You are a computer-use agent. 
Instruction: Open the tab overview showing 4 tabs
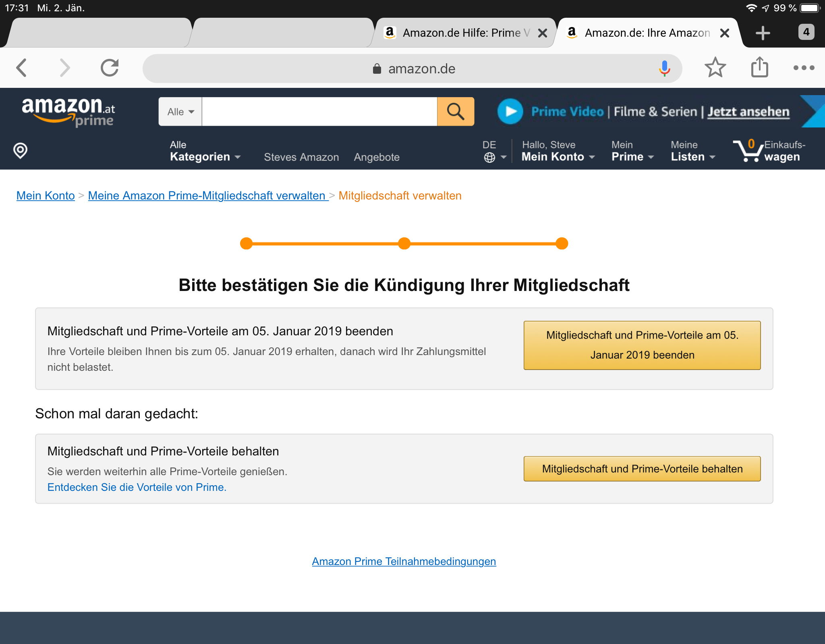click(x=806, y=32)
